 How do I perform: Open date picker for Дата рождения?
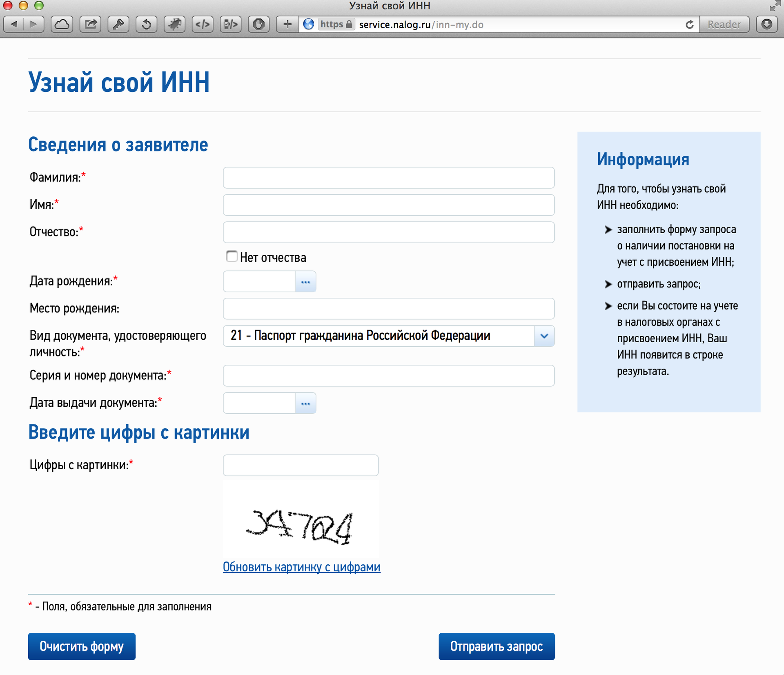tap(305, 281)
